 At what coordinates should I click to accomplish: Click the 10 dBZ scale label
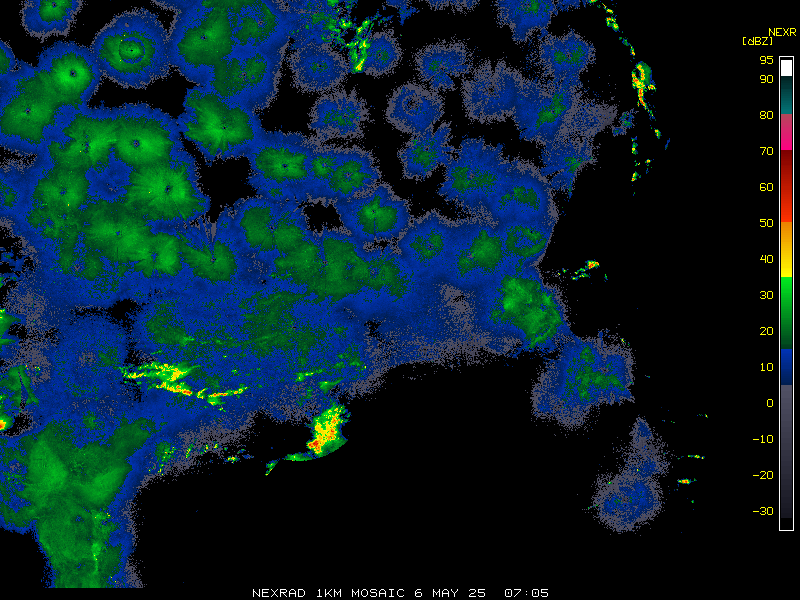click(766, 367)
